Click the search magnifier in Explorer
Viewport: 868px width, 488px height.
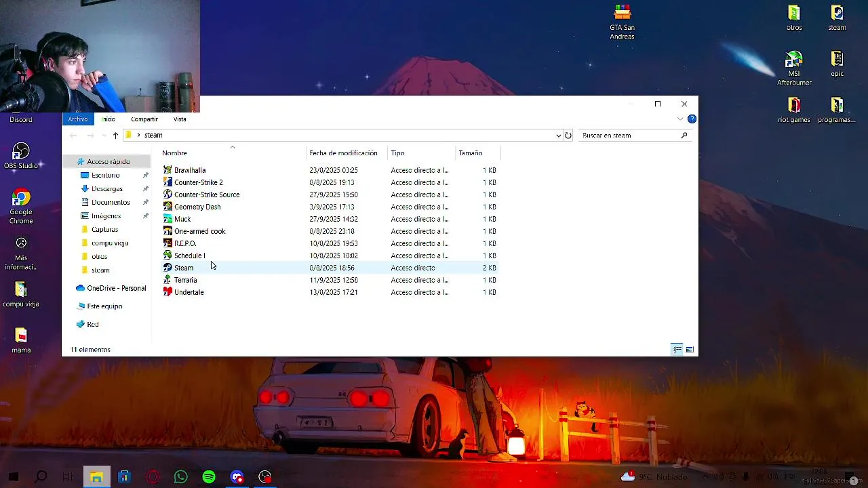click(684, 136)
